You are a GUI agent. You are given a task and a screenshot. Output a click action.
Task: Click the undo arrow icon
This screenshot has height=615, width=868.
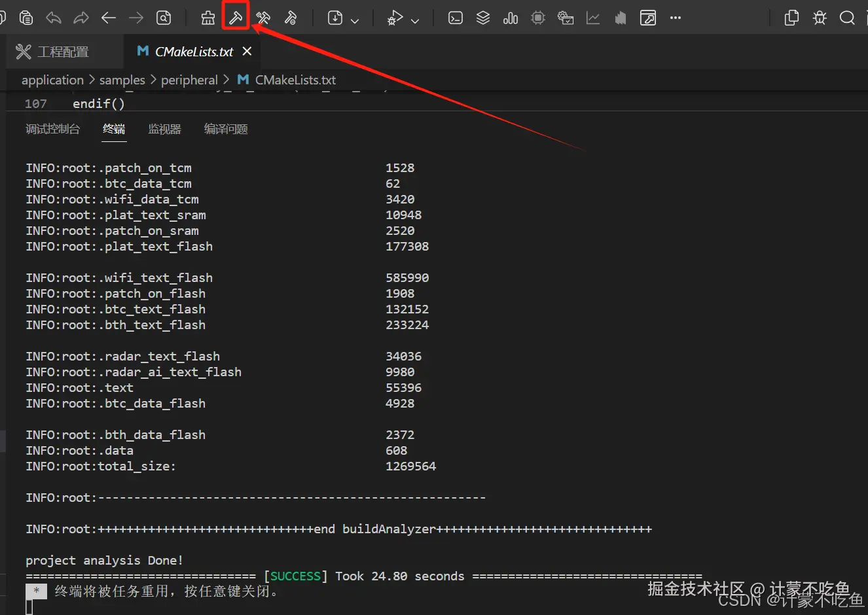[x=54, y=18]
